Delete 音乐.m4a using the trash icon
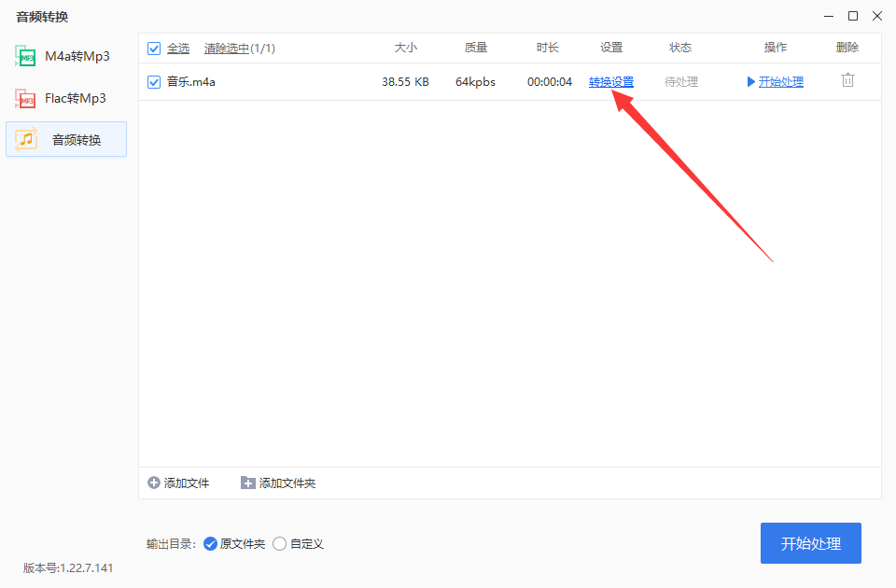This screenshot has width=896, height=588. [x=847, y=81]
